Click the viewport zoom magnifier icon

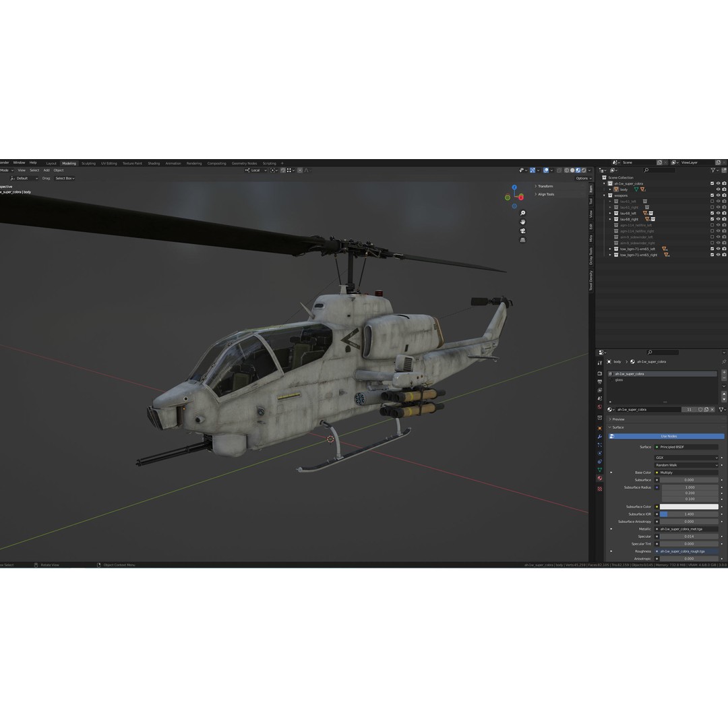tap(522, 213)
